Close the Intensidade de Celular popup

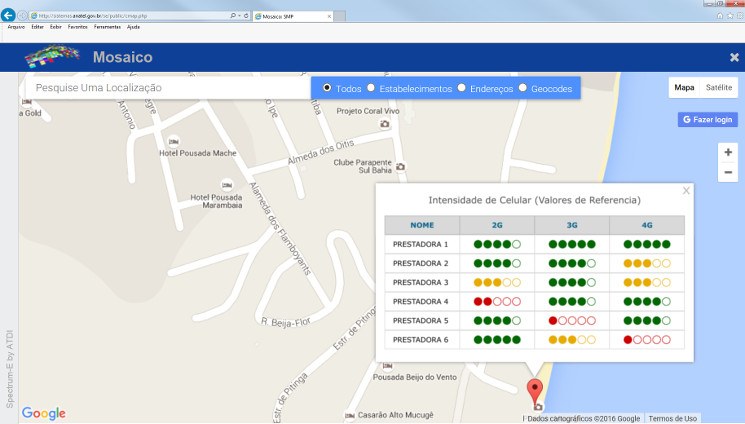tap(686, 191)
